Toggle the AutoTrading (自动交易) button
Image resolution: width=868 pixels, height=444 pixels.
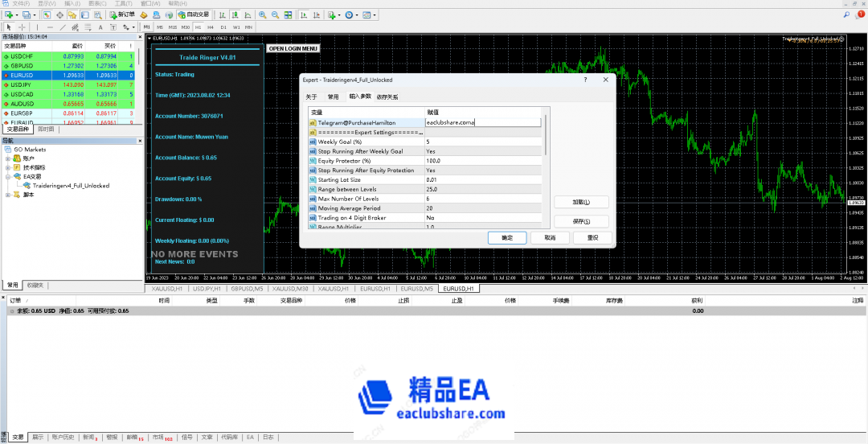(x=194, y=14)
